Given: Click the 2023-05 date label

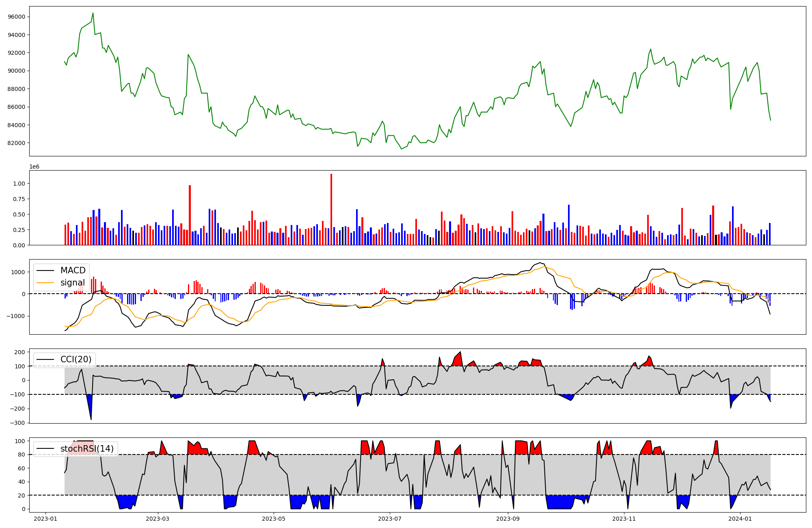Looking at the screenshot, I should (x=274, y=519).
